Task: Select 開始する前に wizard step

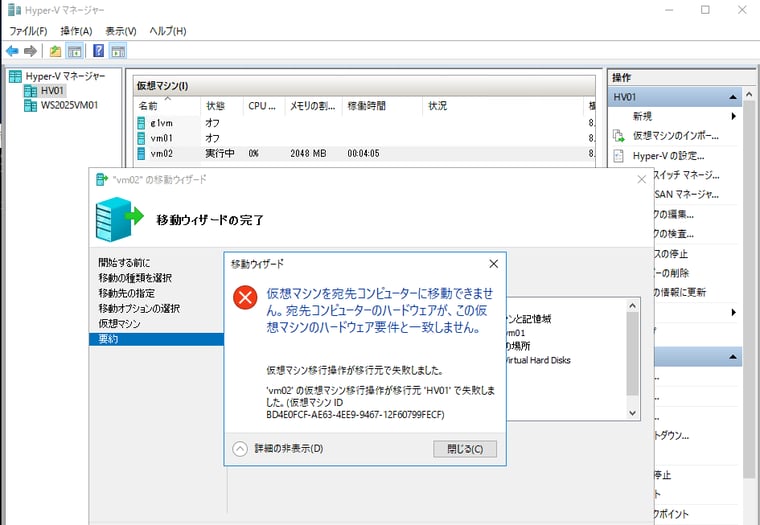Action: tap(124, 263)
